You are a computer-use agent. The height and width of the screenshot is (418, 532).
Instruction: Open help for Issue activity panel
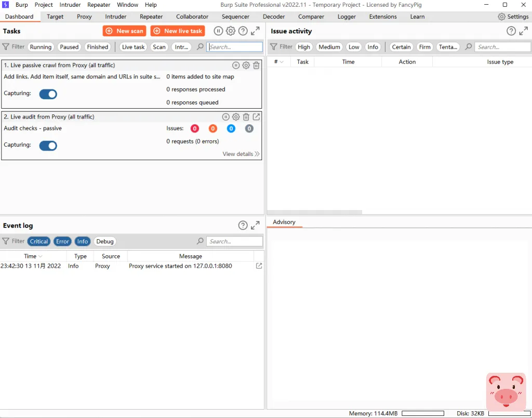(511, 31)
